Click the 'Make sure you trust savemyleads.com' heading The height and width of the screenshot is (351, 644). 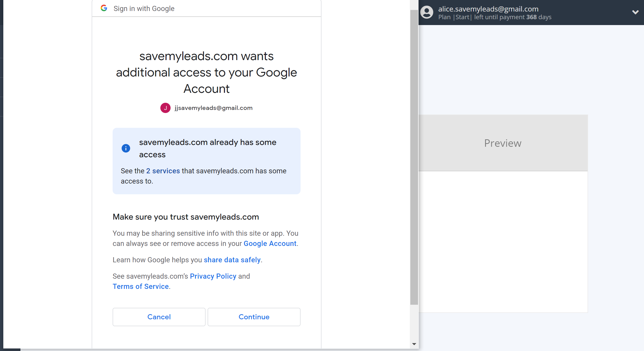tap(186, 217)
